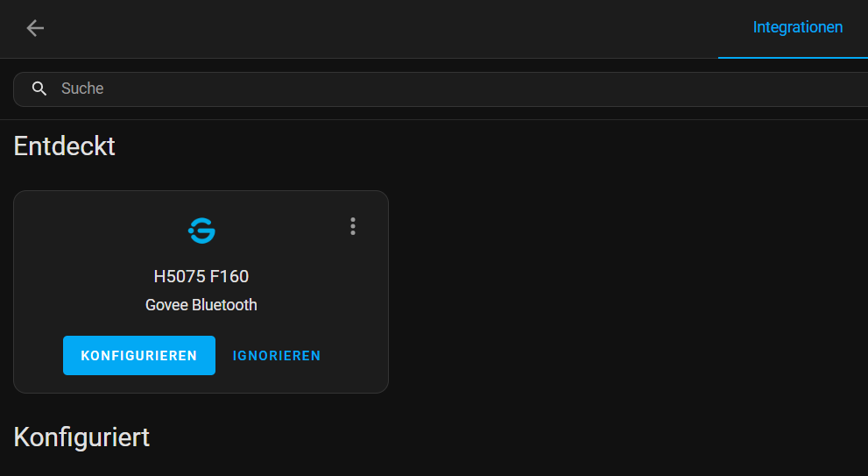Screen dimensions: 868x476
Task: Start configuring the H5075 F160 sensor
Action: click(139, 355)
